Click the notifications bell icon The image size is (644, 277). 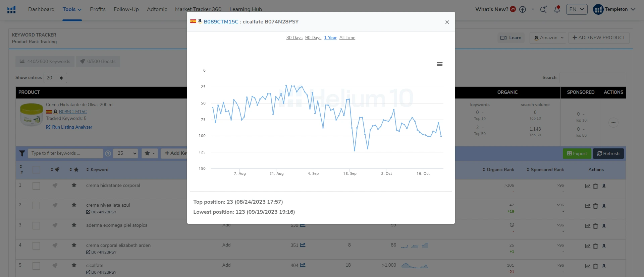(x=557, y=9)
